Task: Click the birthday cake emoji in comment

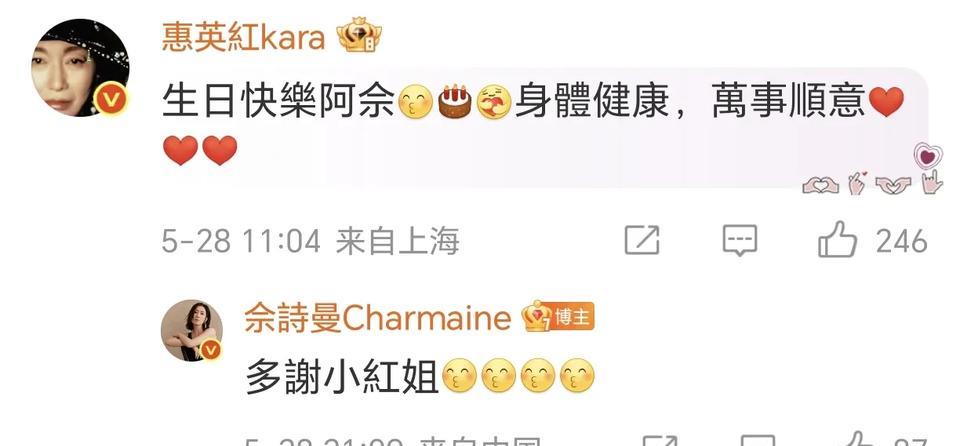Action: coord(455,102)
